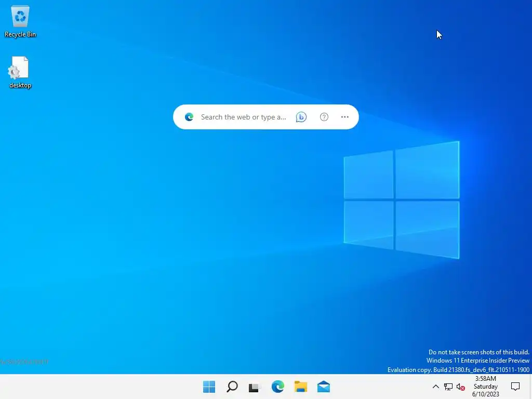This screenshot has width=532, height=399.
Task: Open the Mail app on taskbar
Action: click(323, 387)
